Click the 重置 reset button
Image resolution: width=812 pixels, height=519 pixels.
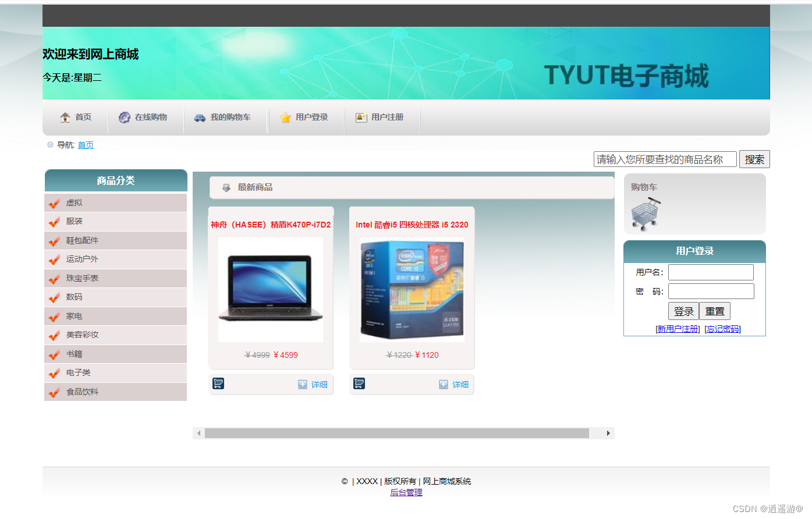click(715, 311)
